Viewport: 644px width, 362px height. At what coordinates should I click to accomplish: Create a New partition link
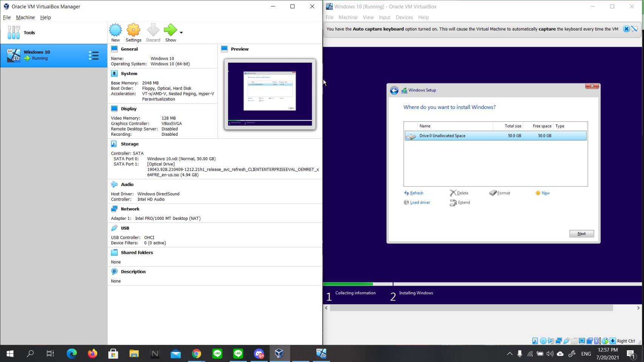click(542, 193)
